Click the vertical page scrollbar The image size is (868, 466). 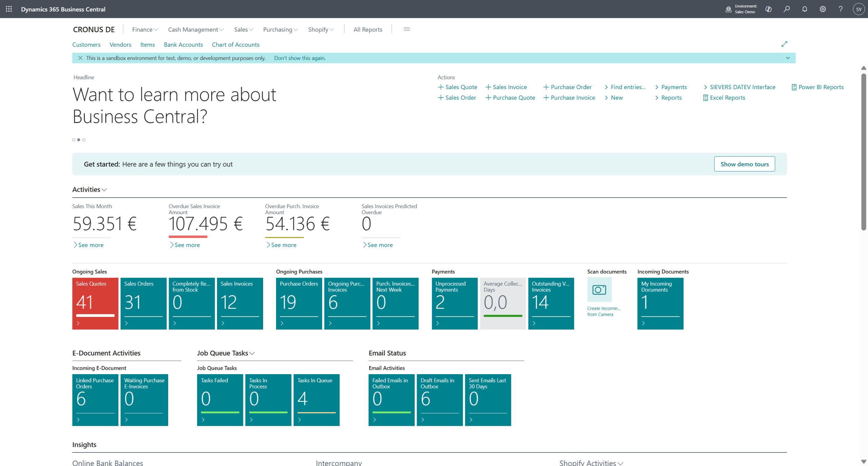pyautogui.click(x=863, y=153)
